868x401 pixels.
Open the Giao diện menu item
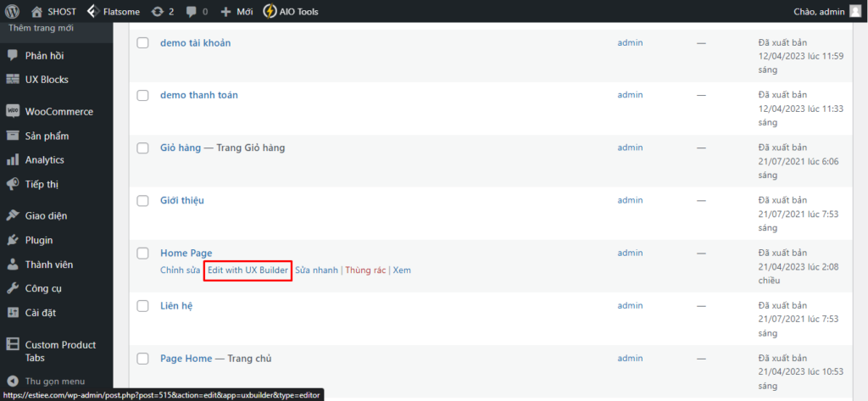46,215
